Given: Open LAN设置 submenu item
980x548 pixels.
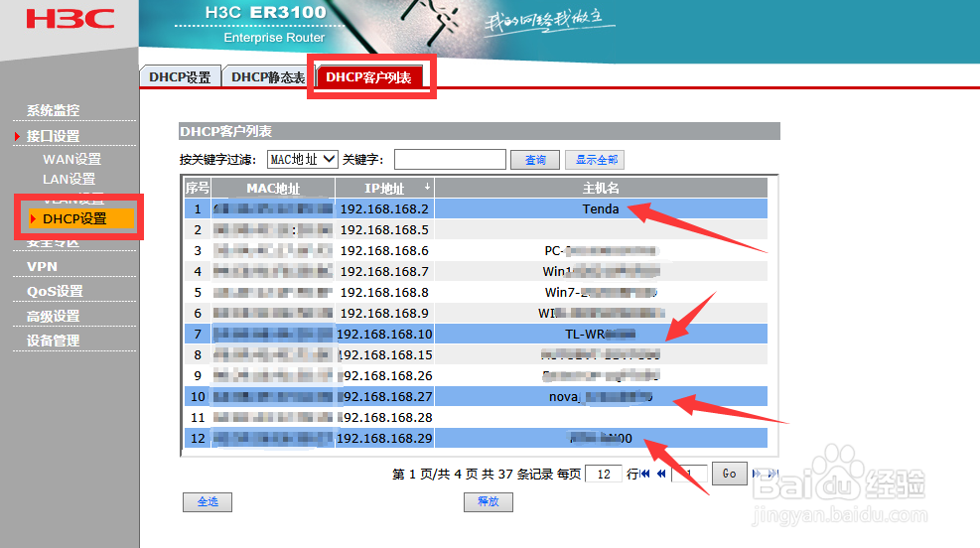Looking at the screenshot, I should (x=69, y=179).
